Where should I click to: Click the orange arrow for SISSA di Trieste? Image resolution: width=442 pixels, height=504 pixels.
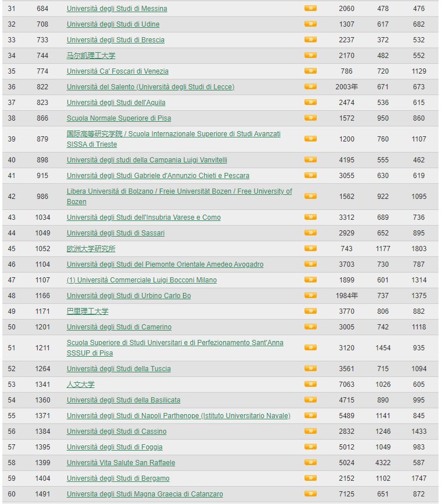pyautogui.click(x=310, y=139)
